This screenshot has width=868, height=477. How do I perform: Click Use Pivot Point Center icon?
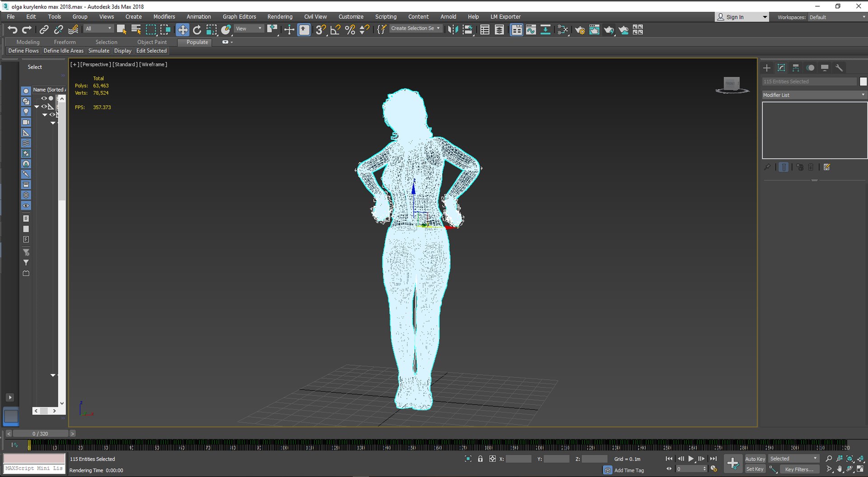[x=272, y=30]
